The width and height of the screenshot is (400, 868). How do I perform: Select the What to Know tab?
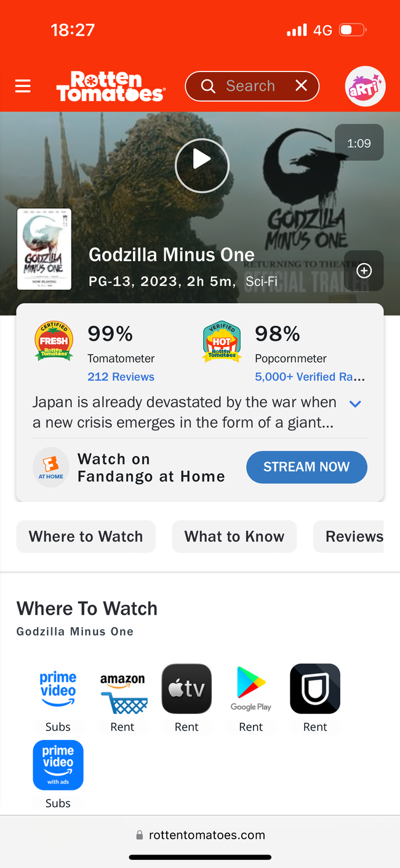[234, 537]
